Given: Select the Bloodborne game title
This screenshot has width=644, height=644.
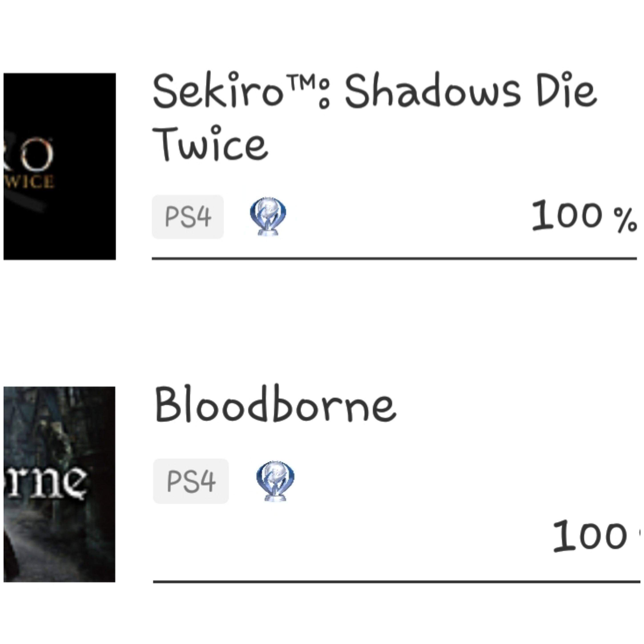Looking at the screenshot, I should pos(275,404).
